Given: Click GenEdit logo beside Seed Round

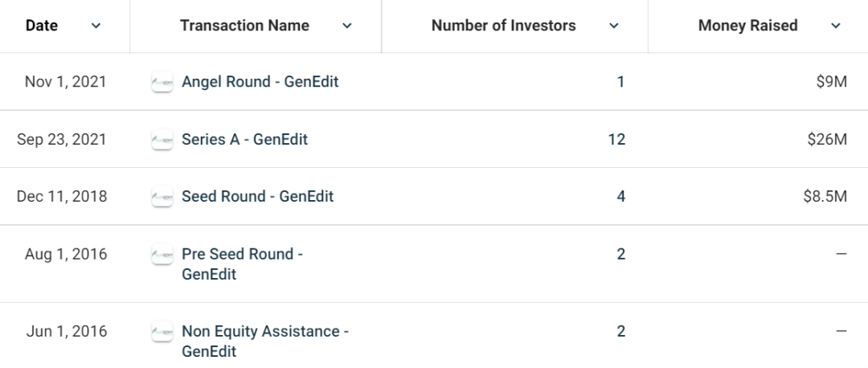Looking at the screenshot, I should (162, 196).
